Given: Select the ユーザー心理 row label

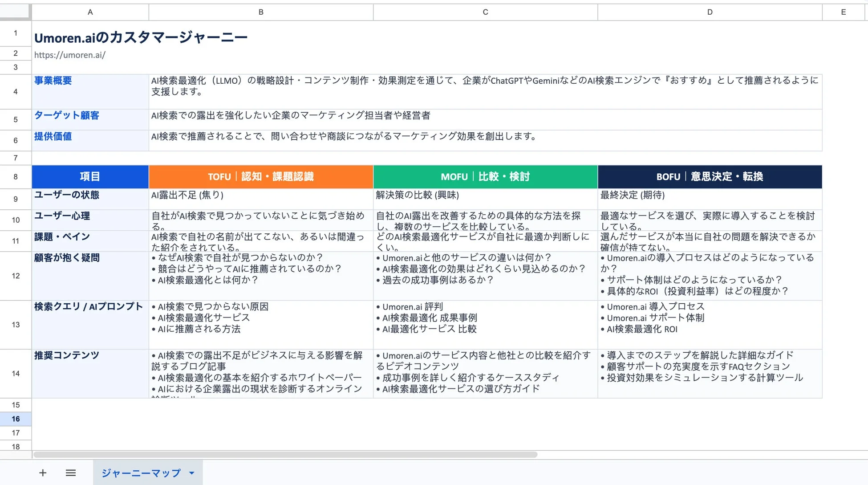Looking at the screenshot, I should point(90,220).
